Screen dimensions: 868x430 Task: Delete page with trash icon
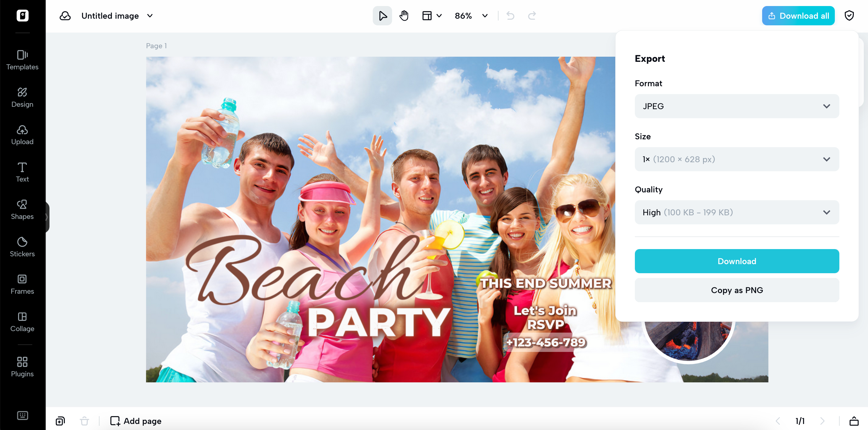[x=84, y=421]
